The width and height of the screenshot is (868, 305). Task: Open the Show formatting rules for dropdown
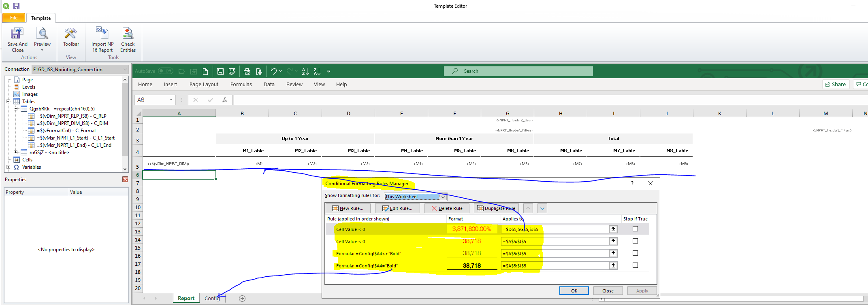coord(443,197)
